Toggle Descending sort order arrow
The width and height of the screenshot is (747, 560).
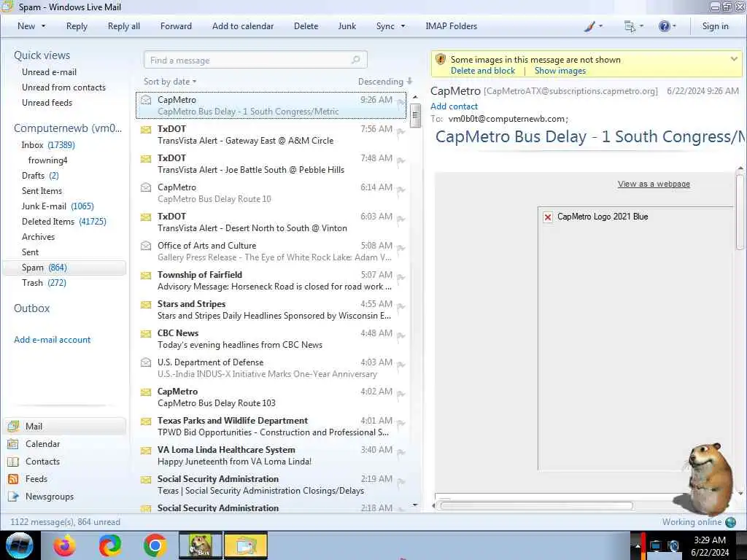coord(410,82)
